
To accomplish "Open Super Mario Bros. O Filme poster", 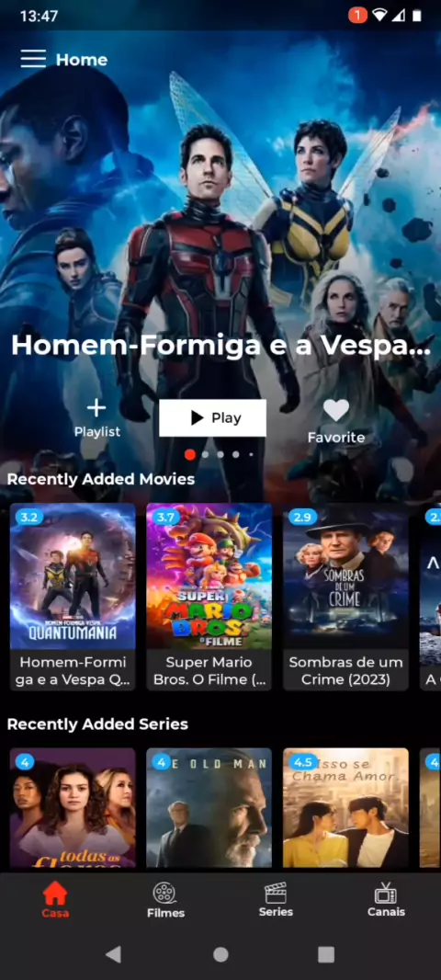I will click(x=209, y=597).
